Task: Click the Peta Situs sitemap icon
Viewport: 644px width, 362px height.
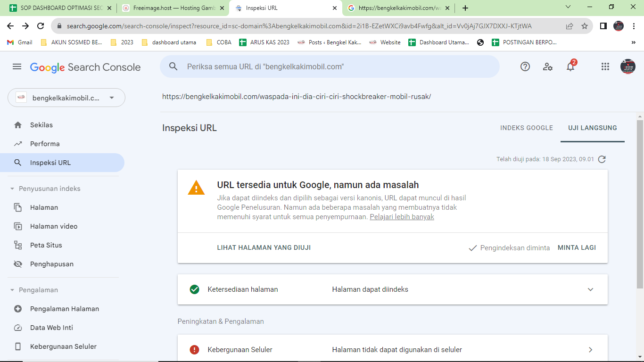Action: [x=18, y=245]
